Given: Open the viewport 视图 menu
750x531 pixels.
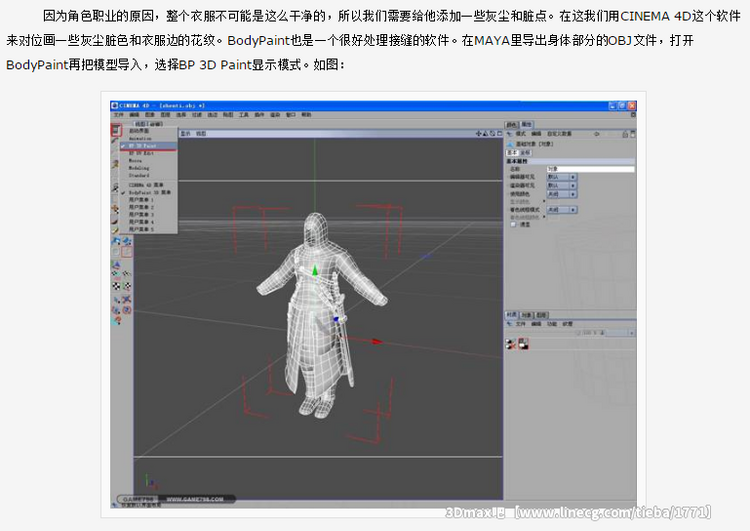Looking at the screenshot, I should point(201,133).
